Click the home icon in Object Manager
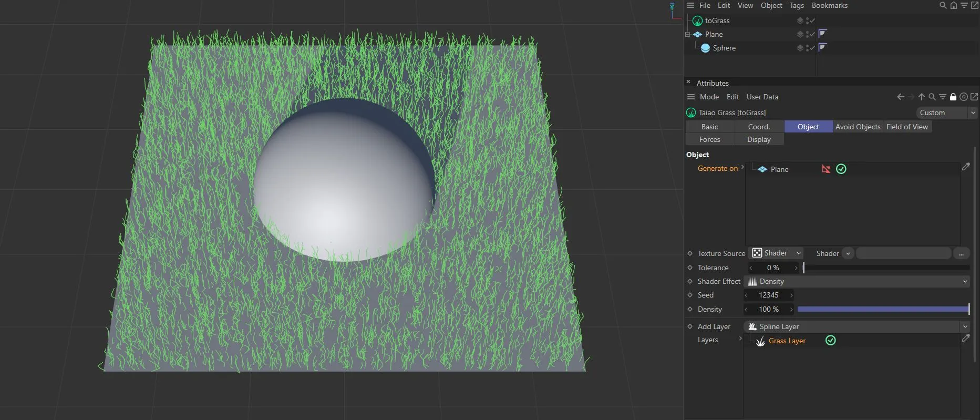 [x=954, y=5]
